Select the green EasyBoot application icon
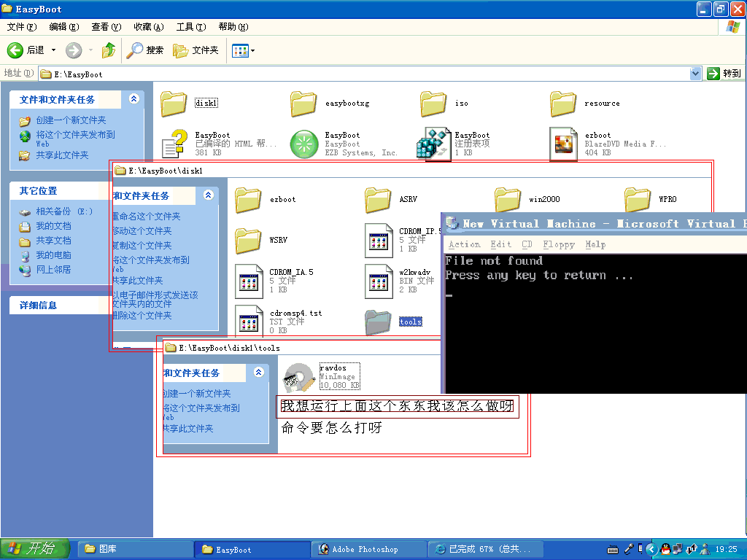 [304, 144]
